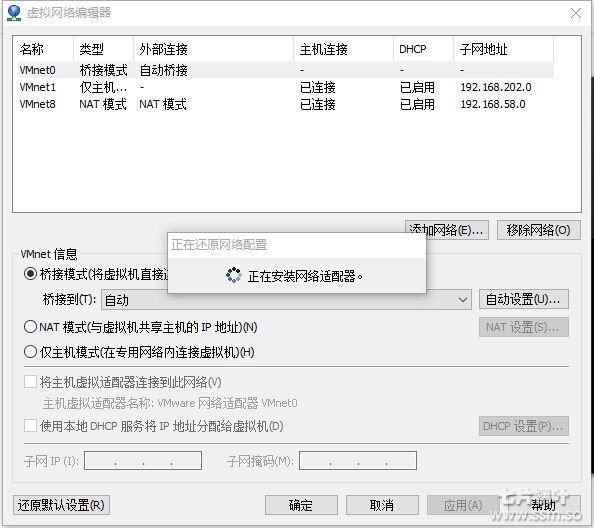Click 自动桥接 cell in VMnet0 row
The image size is (594, 528).
coord(164,70)
